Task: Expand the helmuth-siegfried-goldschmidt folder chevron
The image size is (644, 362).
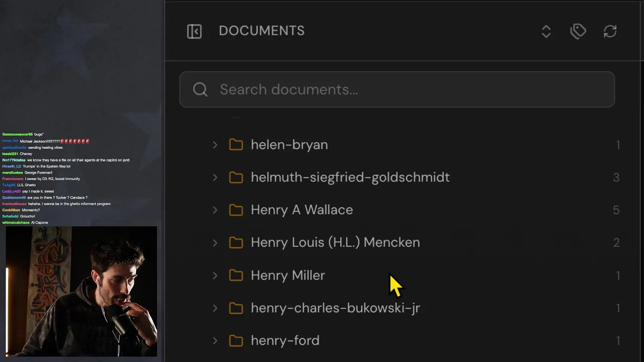Action: click(x=215, y=177)
